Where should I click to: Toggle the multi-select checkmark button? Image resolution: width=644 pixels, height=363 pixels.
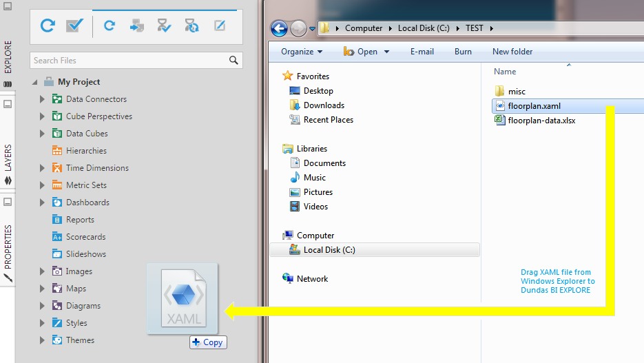[x=74, y=26]
